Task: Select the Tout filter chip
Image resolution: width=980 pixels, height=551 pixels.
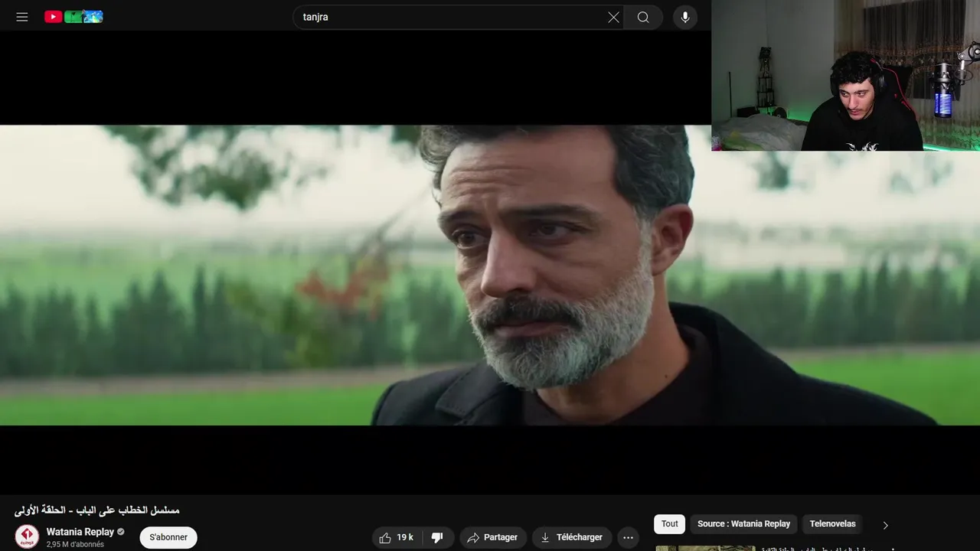Action: (670, 524)
